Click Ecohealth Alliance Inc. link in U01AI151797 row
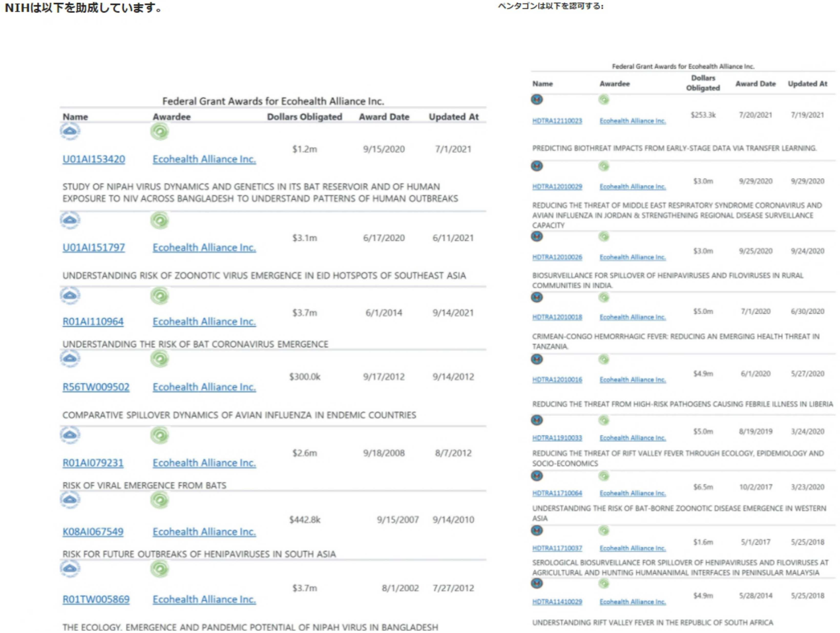The height and width of the screenshot is (633, 840). (204, 248)
